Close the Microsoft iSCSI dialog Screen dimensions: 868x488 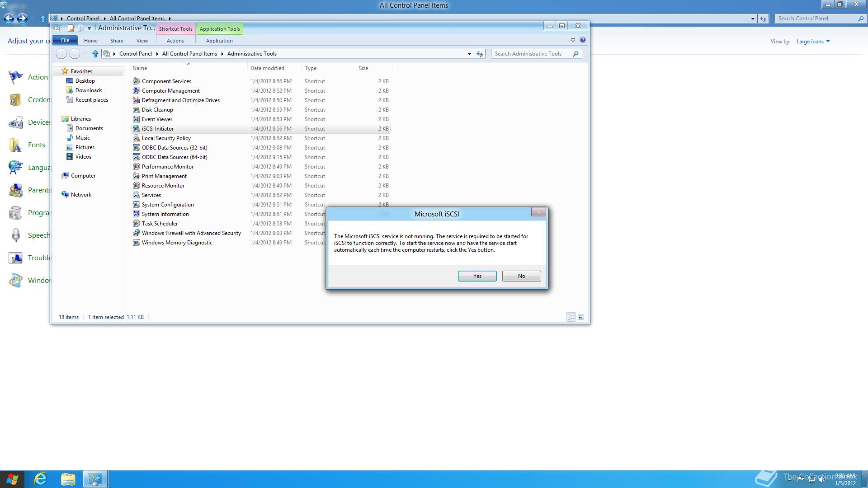pyautogui.click(x=538, y=212)
